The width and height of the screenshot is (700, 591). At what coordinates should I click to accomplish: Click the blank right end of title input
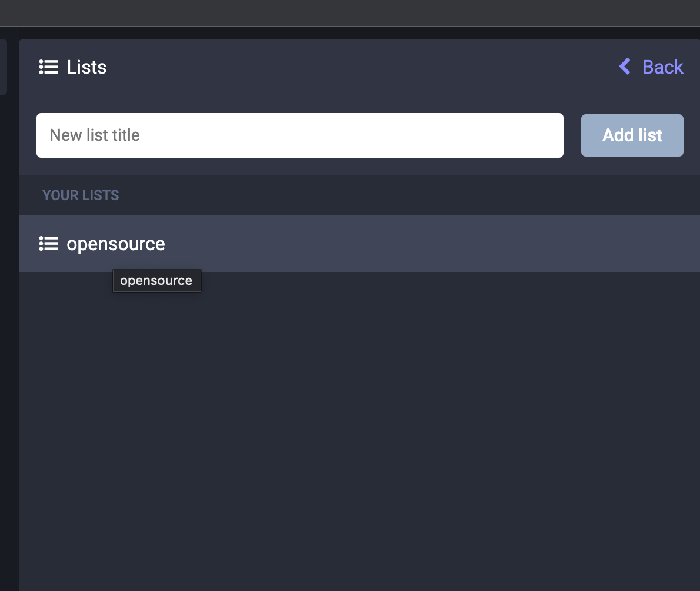pos(529,135)
